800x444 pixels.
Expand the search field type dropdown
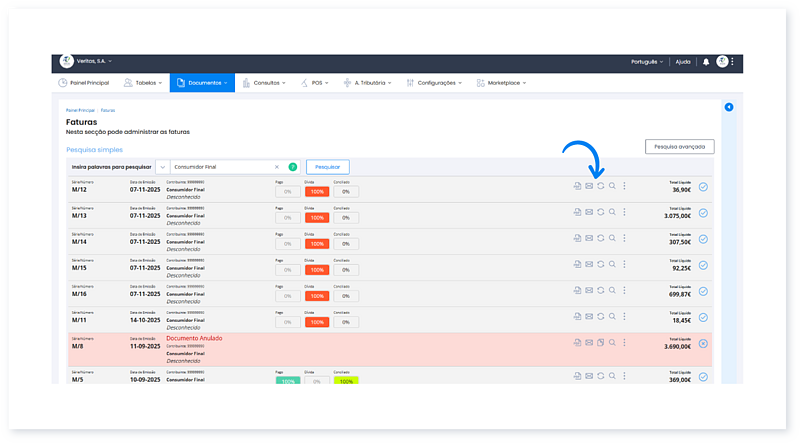161,167
